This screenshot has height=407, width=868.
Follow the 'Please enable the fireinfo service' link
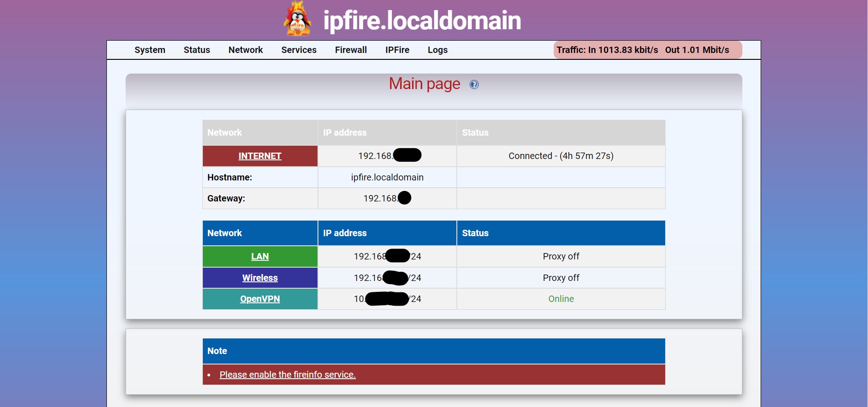point(287,375)
